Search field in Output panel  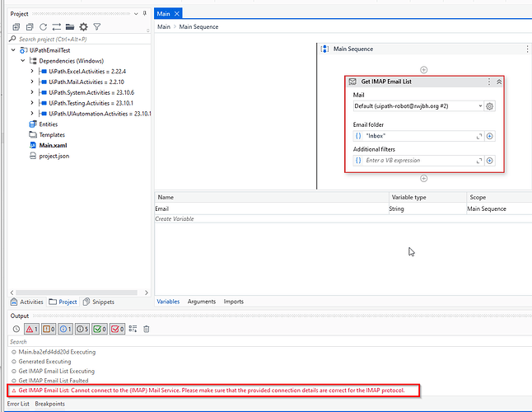tap(270, 342)
